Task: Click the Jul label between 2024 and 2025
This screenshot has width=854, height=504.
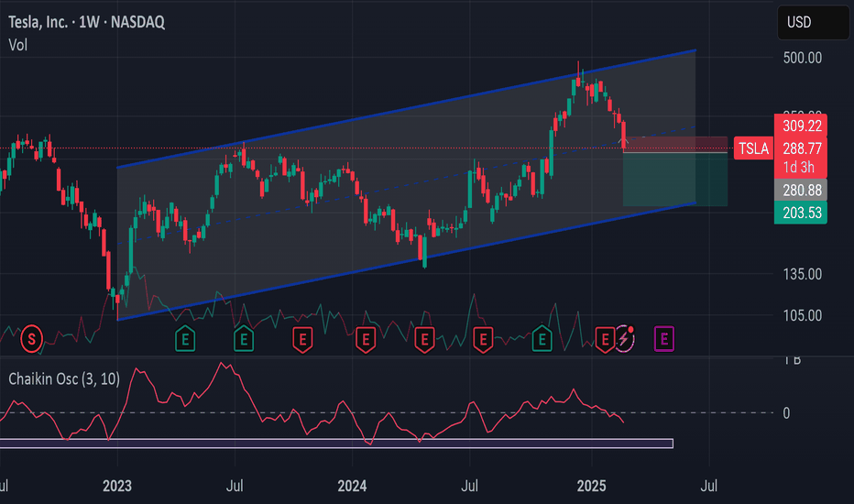Action: click(x=469, y=486)
